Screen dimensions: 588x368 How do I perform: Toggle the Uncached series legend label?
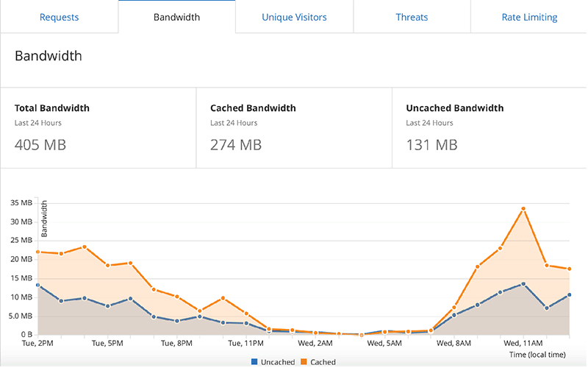(x=278, y=362)
